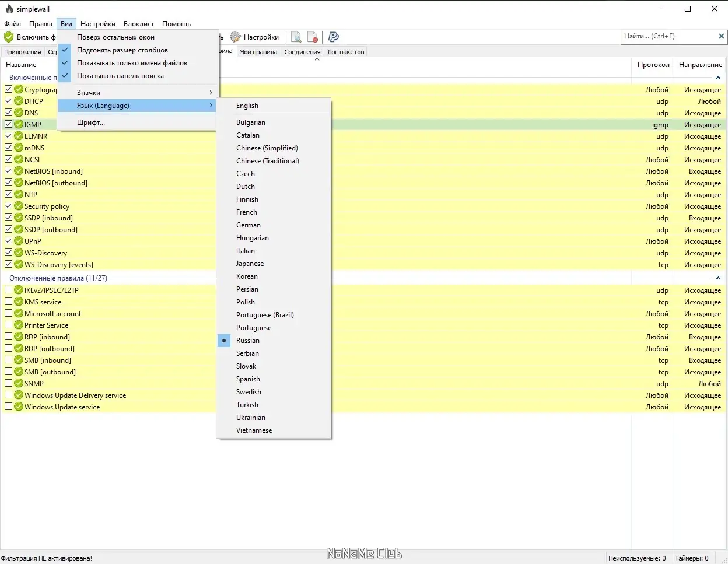Enable the Windows Update Delivery service checkbox
728x564 pixels.
[x=9, y=395]
